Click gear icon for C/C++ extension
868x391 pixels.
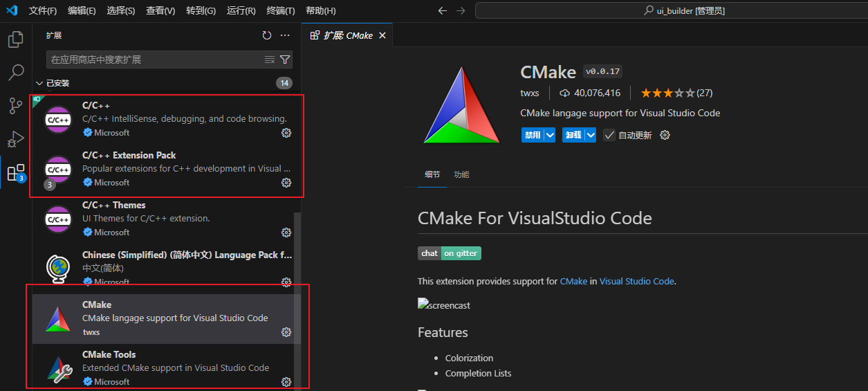[x=286, y=133]
